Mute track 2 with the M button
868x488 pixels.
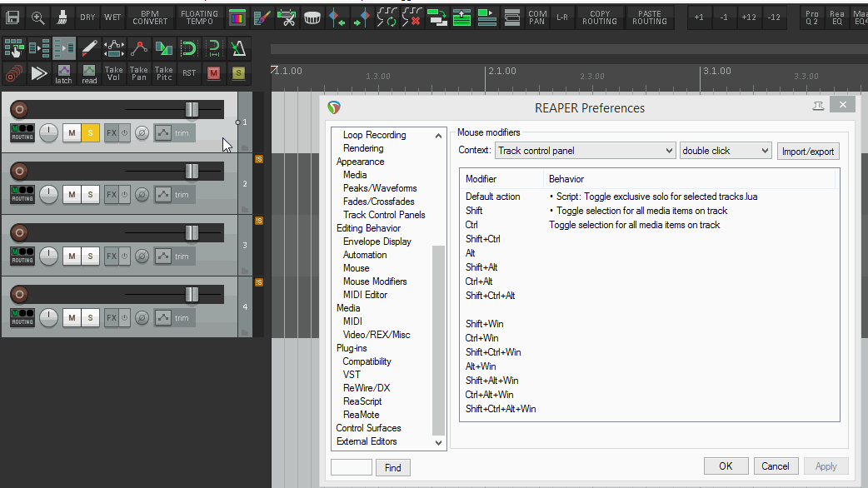[x=72, y=194]
